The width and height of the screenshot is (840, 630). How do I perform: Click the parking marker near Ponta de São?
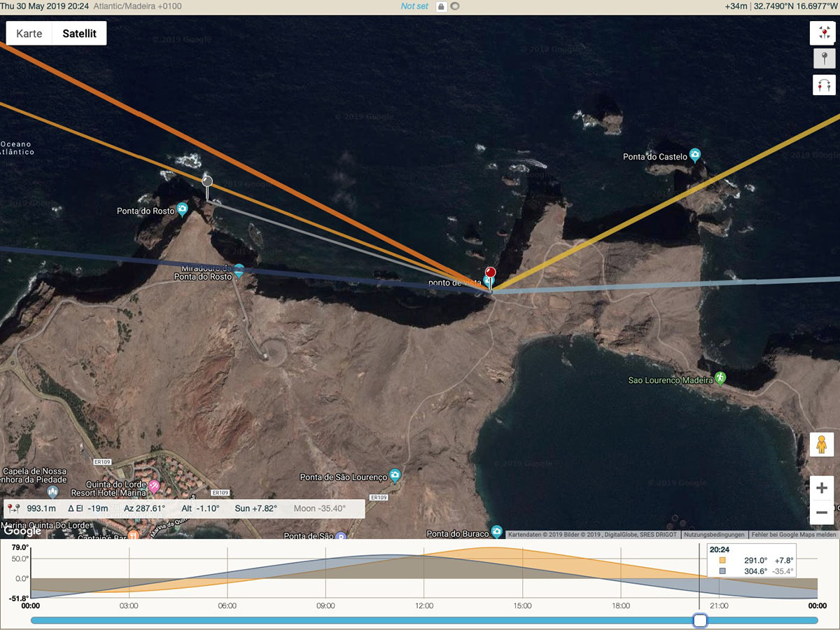point(340,535)
